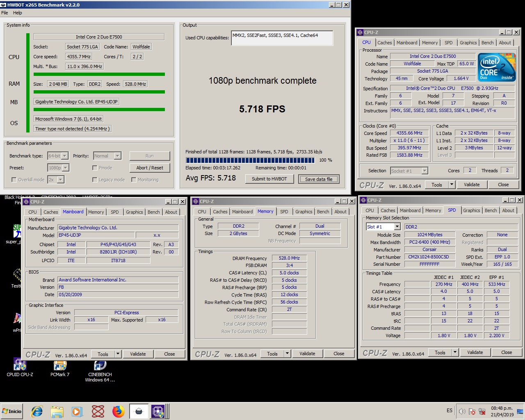This screenshot has height=420, width=525.
Task: Open the Overkill 2x multiplier dropdown
Action: coord(60,180)
